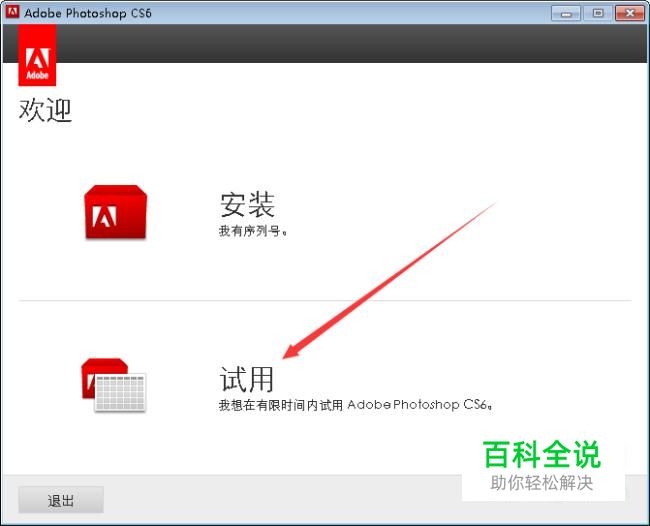
Task: Click the 退出 exit button
Action: tap(61, 500)
